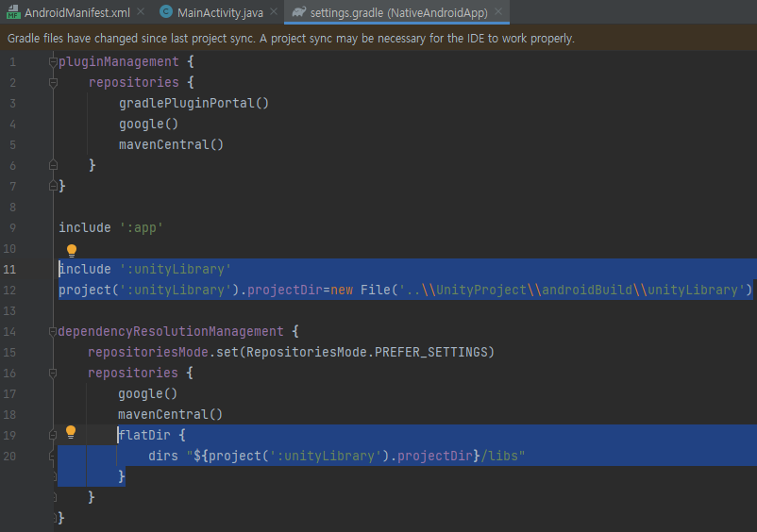Viewport: 757px width, 532px height.
Task: Collapse the dependencyResolutionManagement block
Action: pos(53,331)
